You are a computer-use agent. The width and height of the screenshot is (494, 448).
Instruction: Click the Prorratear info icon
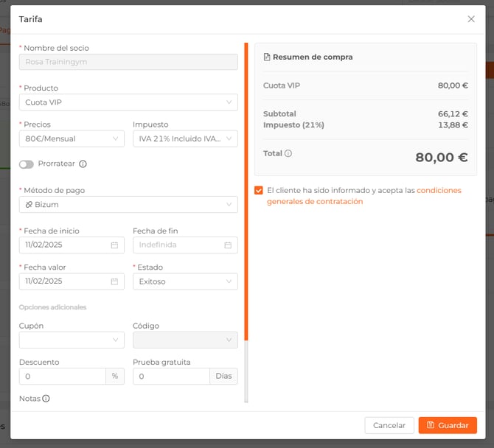tap(83, 164)
